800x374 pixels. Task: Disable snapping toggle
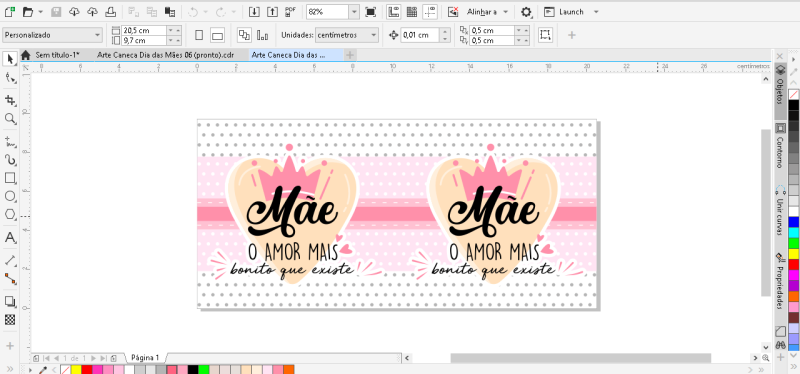[x=453, y=11]
